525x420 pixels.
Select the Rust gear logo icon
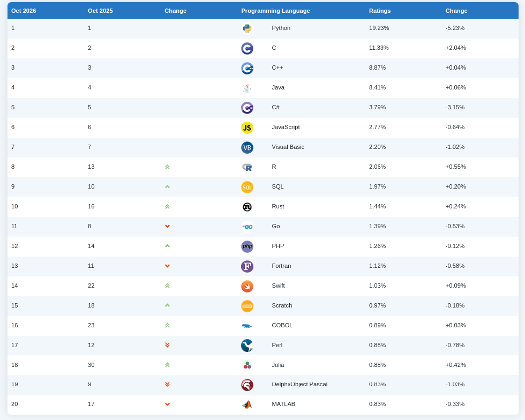pos(247,207)
